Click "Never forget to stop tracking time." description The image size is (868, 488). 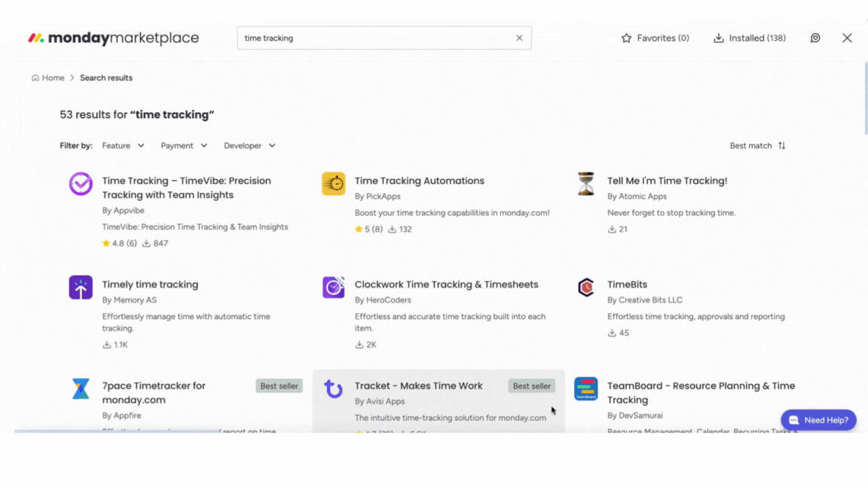(x=671, y=213)
